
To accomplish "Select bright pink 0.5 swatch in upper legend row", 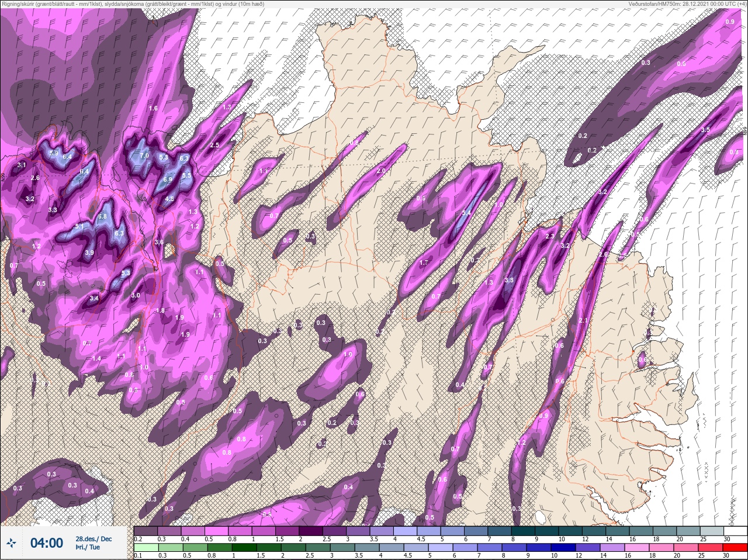I will tap(218, 531).
